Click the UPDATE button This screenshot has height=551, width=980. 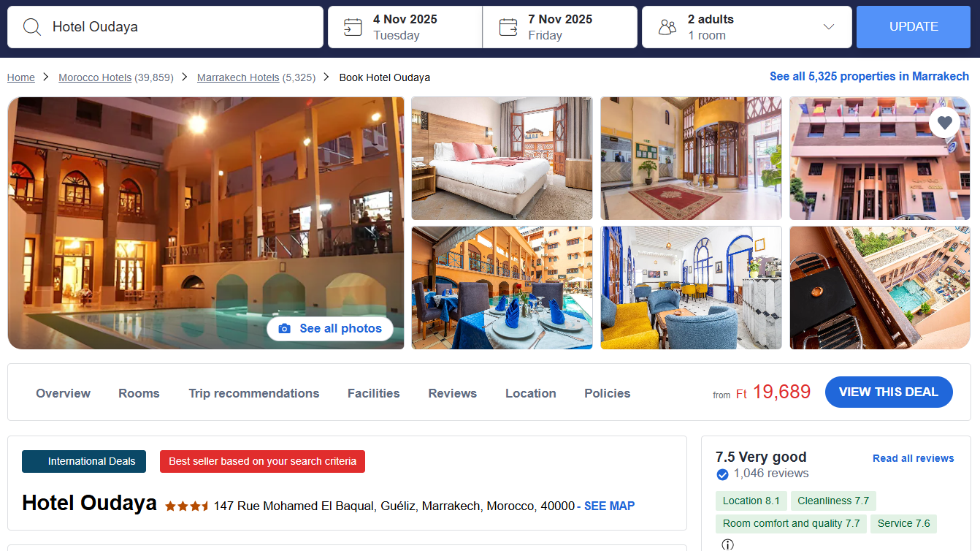pyautogui.click(x=914, y=27)
